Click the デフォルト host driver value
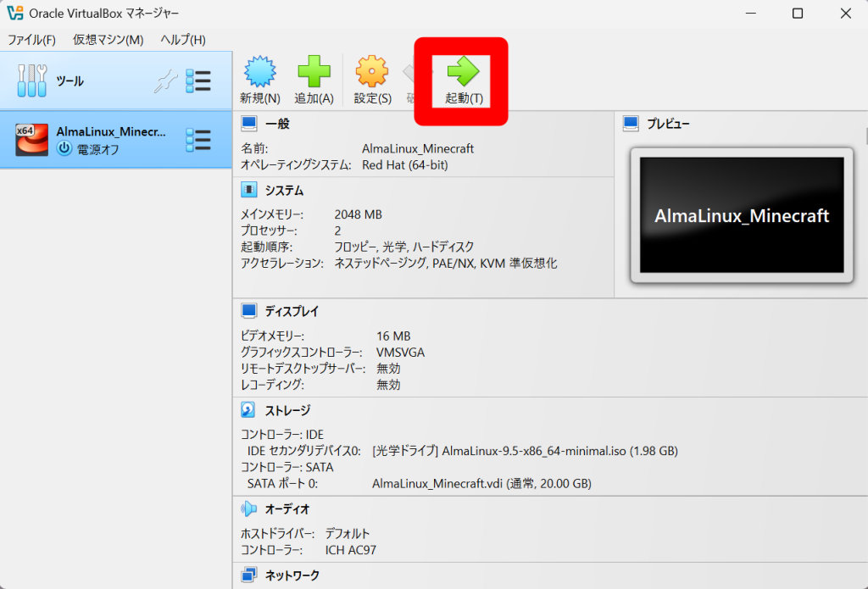The height and width of the screenshot is (589, 868). tap(347, 534)
